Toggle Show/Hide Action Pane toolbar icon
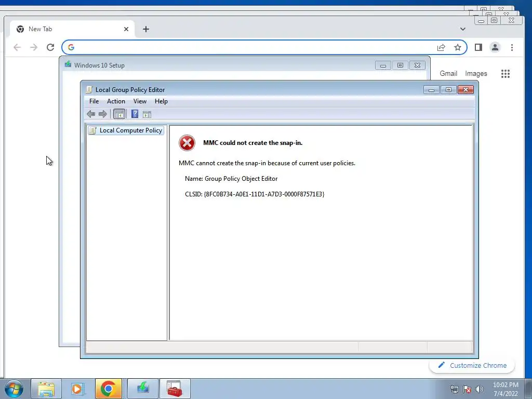Screen dimensions: 532x399 147,114
